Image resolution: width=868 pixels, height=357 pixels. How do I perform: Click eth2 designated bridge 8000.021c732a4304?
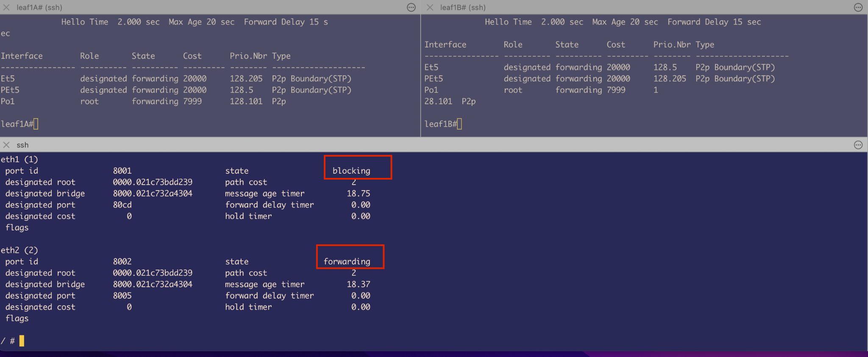pyautogui.click(x=153, y=284)
